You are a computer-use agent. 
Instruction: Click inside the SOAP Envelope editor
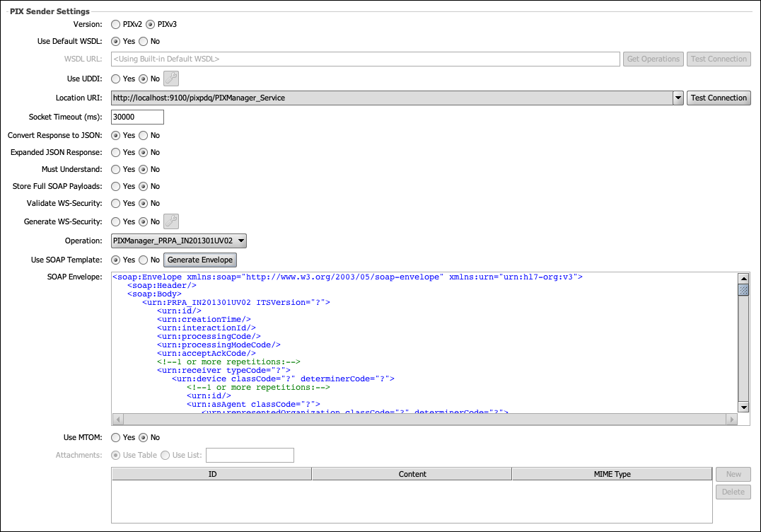point(424,342)
